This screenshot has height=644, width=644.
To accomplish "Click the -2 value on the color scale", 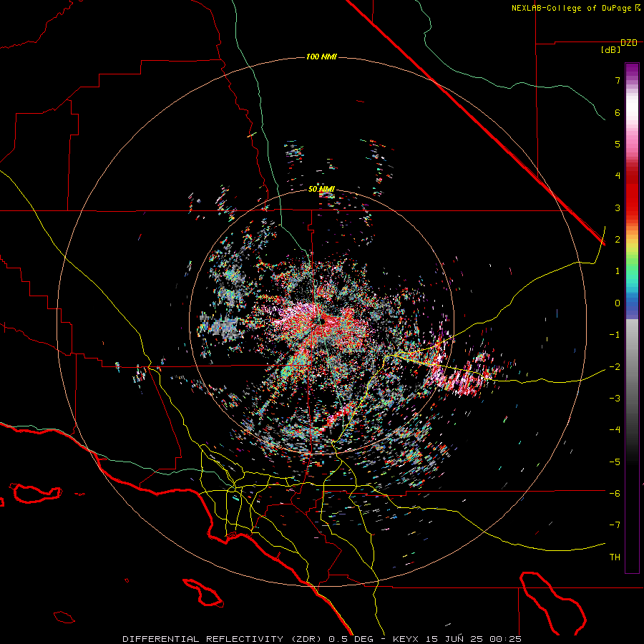I will (x=615, y=366).
